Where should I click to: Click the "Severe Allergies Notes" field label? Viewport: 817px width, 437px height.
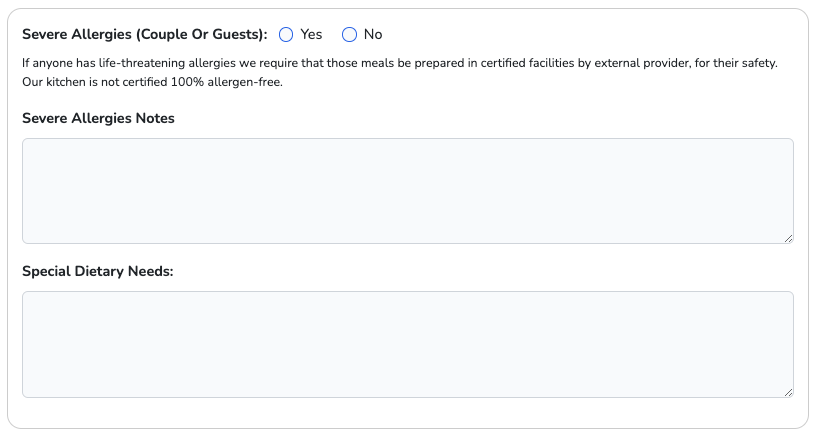[98, 118]
